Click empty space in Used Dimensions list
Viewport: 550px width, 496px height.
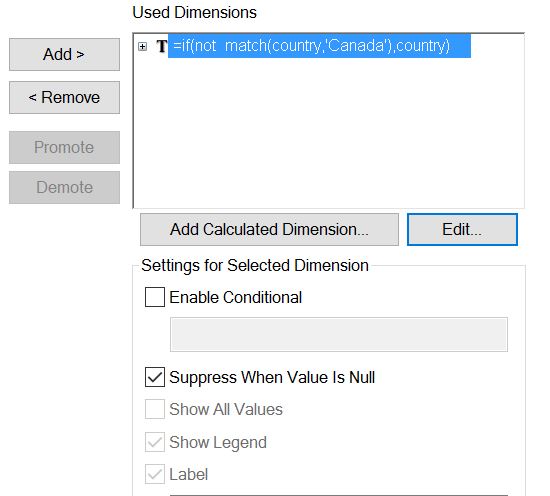(x=329, y=133)
